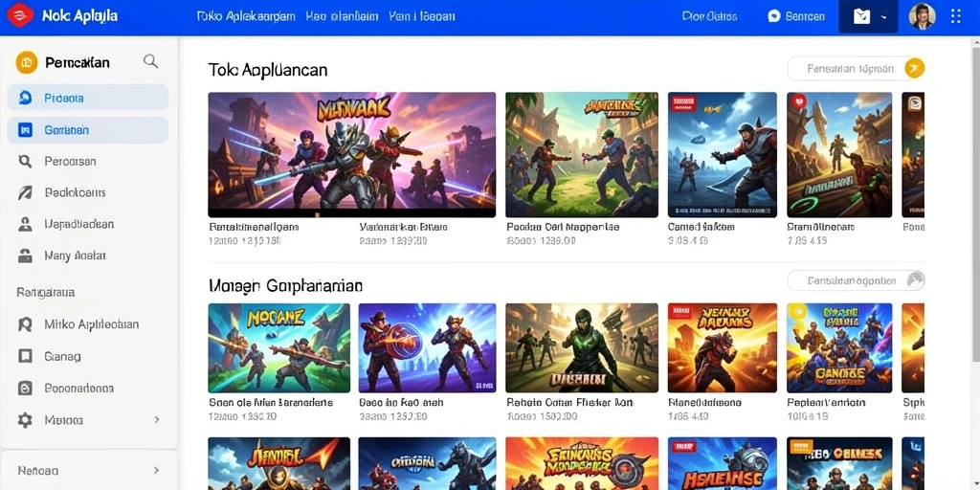The image size is (980, 490).
Task: Click the Moiaen Gorphanarian section heading
Action: click(285, 285)
